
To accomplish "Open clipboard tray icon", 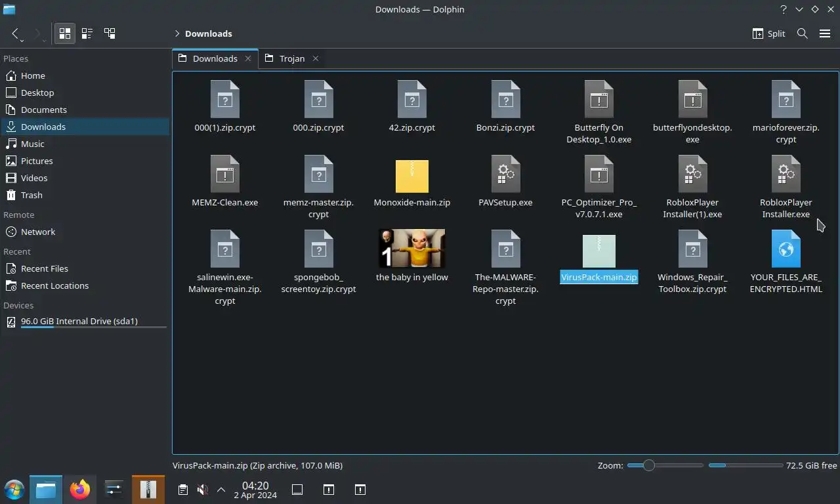I will pyautogui.click(x=183, y=490).
